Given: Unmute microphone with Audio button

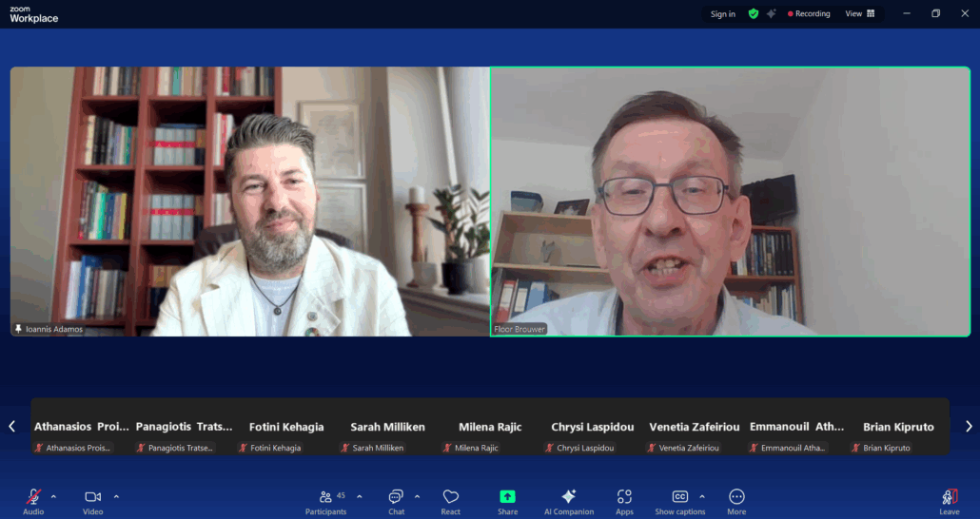Looking at the screenshot, I should 33,500.
